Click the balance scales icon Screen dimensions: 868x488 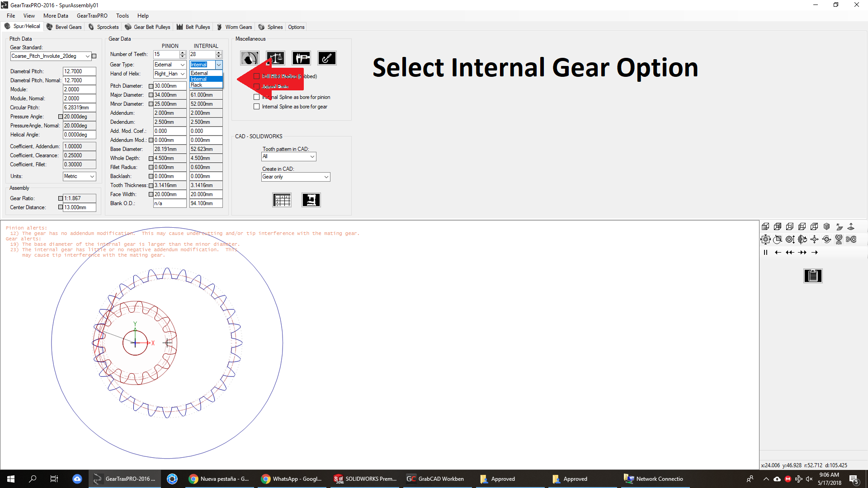(x=275, y=58)
